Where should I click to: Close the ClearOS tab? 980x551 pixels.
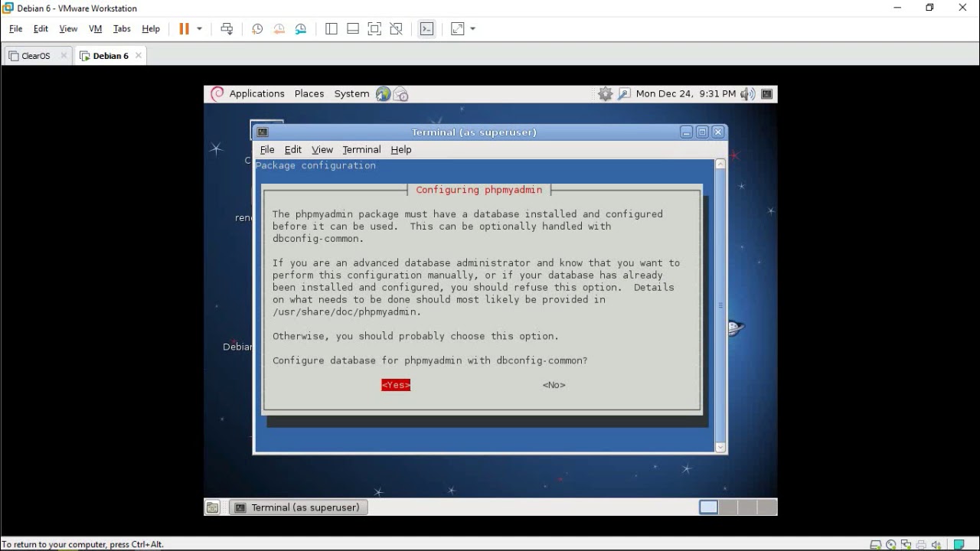tap(64, 56)
